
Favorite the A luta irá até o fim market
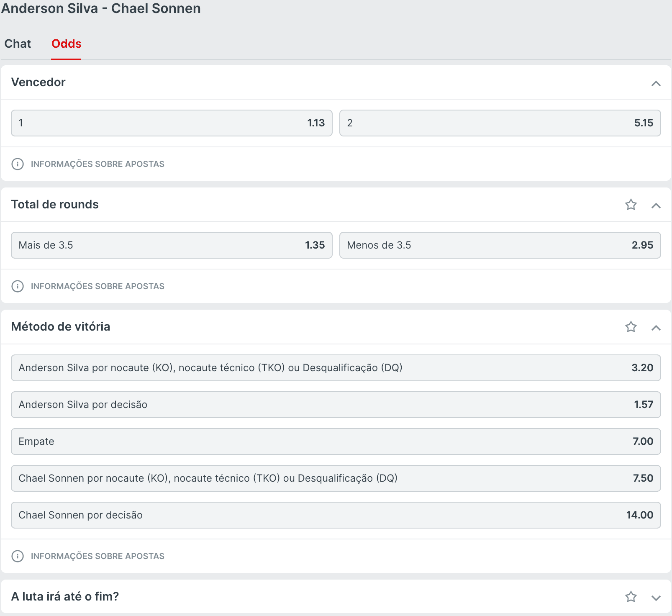(631, 597)
